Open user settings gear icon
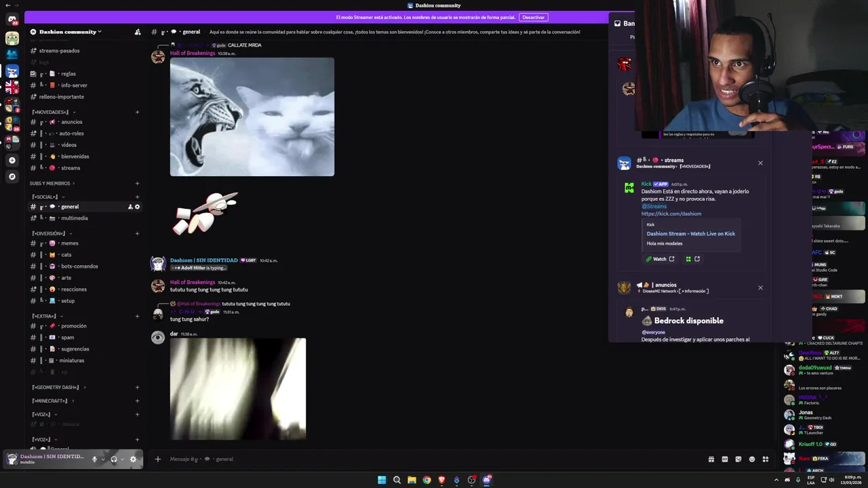Image resolution: width=868 pixels, height=488 pixels. [x=133, y=459]
